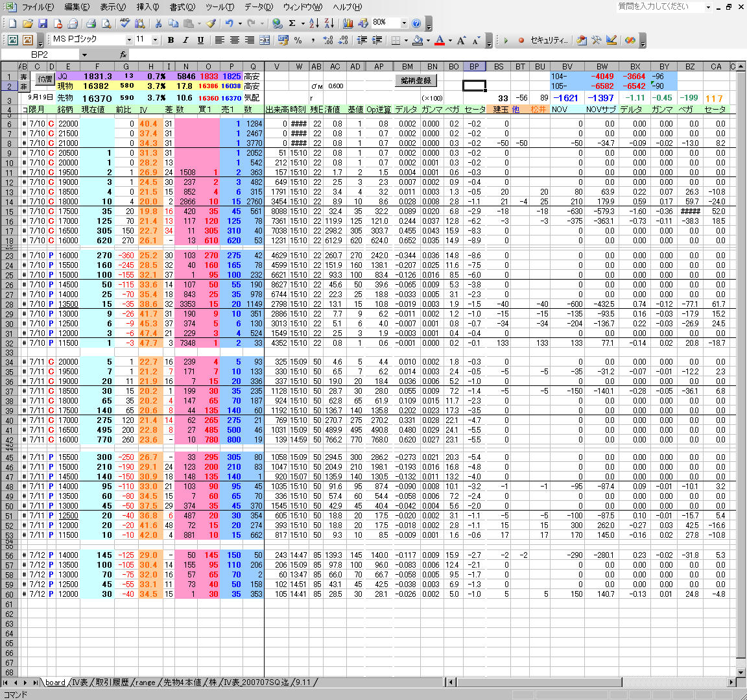
Task: Merge and center the selected cells
Action: [265, 40]
